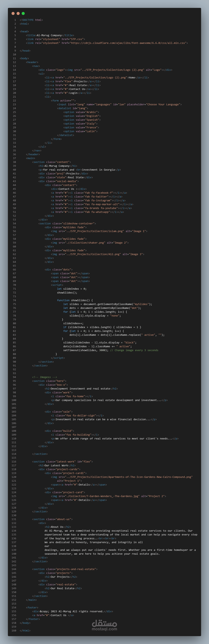
Task: Click the 'Login' list item line
Action: [x=68, y=93]
